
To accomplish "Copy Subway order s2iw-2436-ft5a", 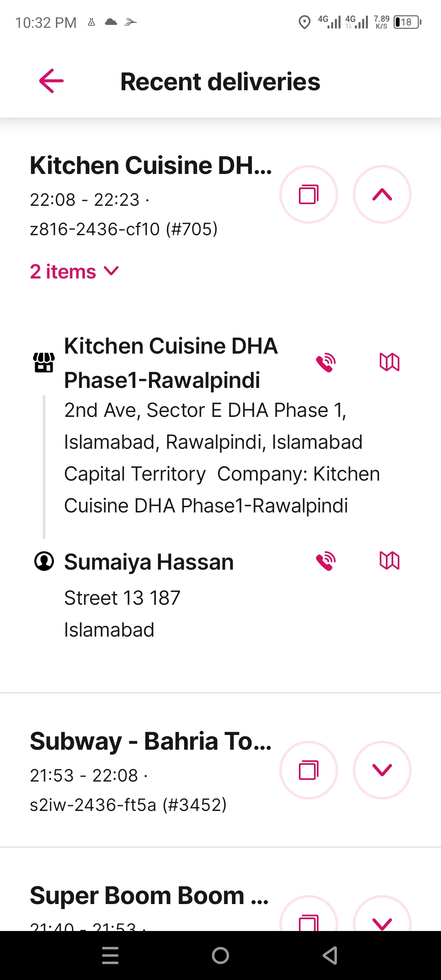I will coord(309,770).
